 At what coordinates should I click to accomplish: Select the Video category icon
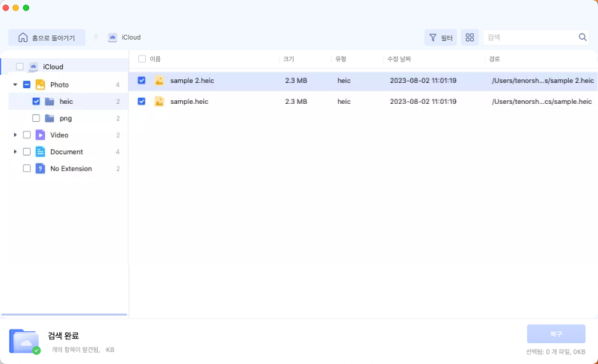click(40, 135)
